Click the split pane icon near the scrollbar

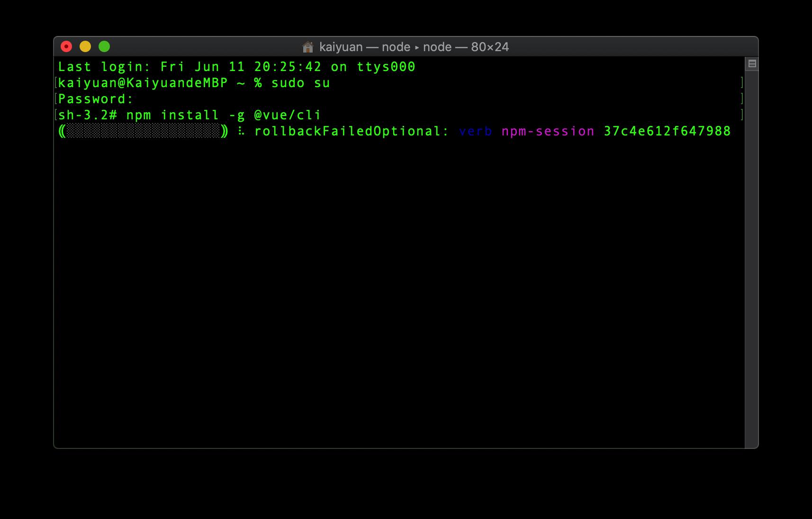coord(752,63)
